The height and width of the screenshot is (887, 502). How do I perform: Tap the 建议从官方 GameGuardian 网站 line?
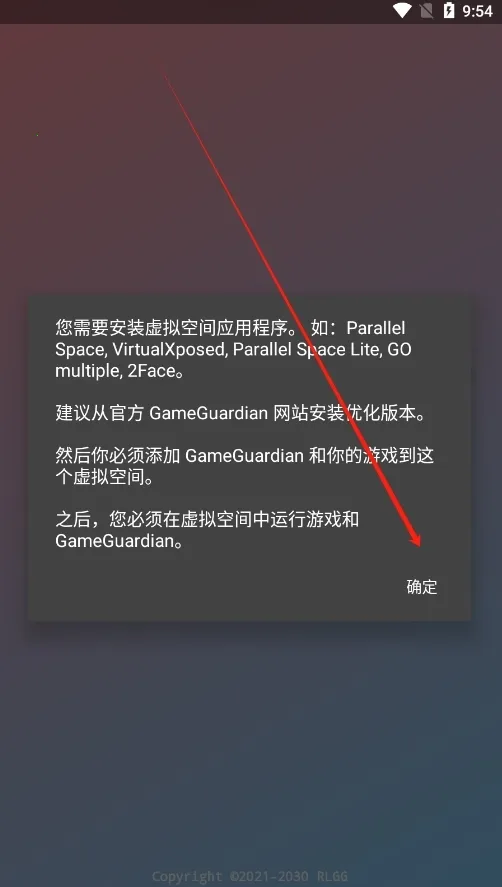pyautogui.click(x=241, y=414)
